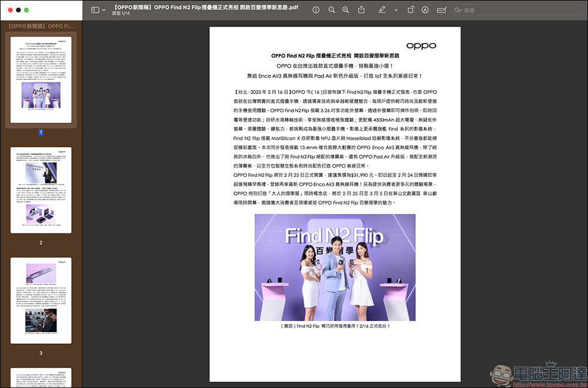Click the zoom in magnifier icon

(x=345, y=10)
